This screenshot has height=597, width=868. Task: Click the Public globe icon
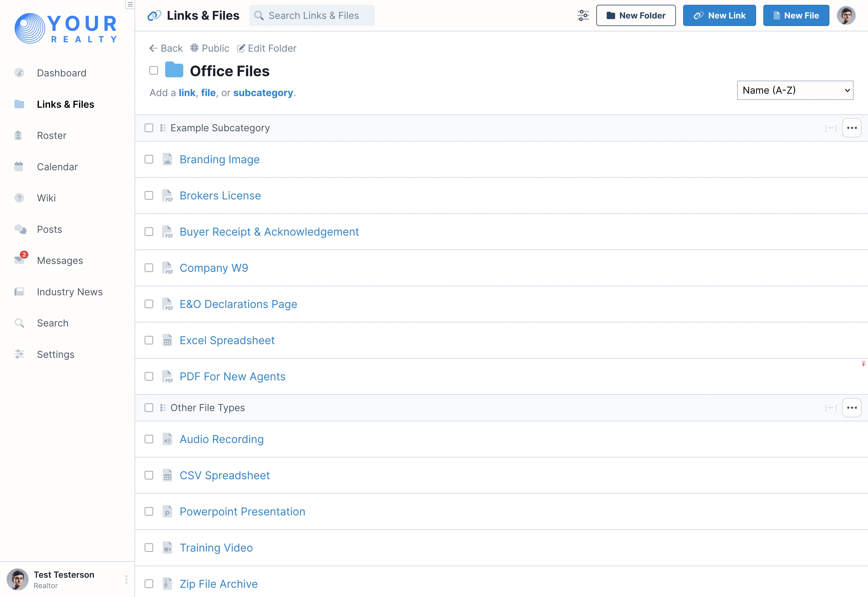(x=194, y=48)
